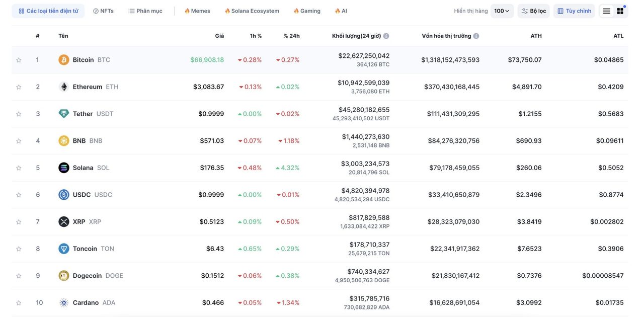The height and width of the screenshot is (317, 644).
Task: Click Solana 24h change 4.32%
Action: (x=288, y=168)
